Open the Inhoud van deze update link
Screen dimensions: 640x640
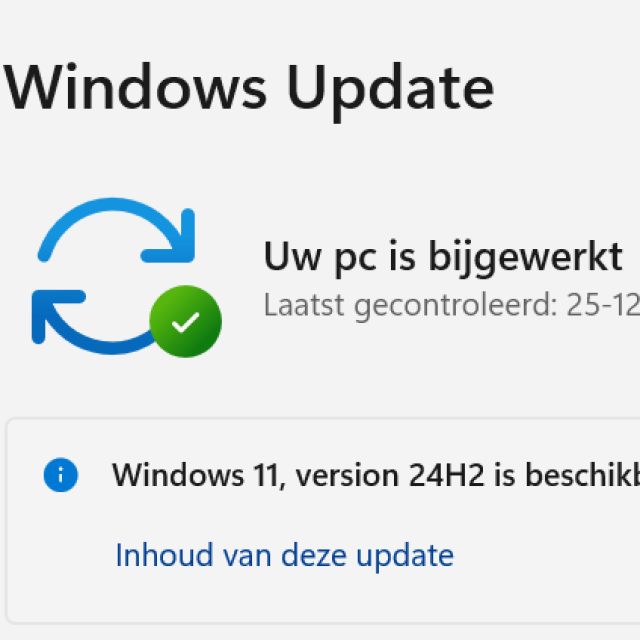coord(284,556)
